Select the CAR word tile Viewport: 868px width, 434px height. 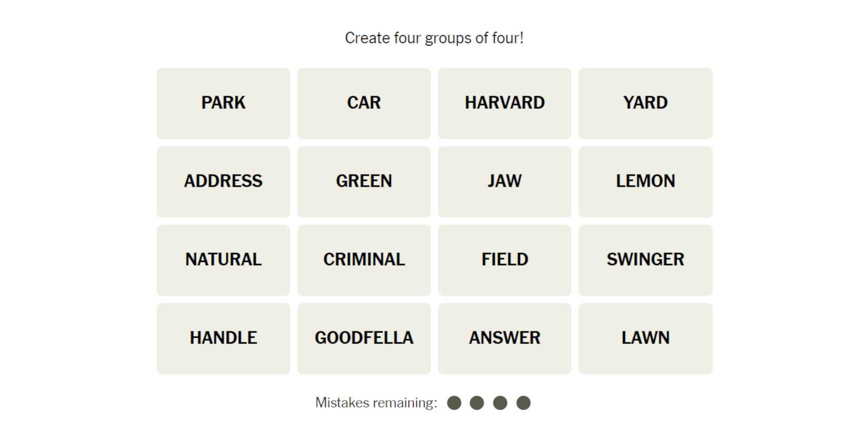point(364,103)
